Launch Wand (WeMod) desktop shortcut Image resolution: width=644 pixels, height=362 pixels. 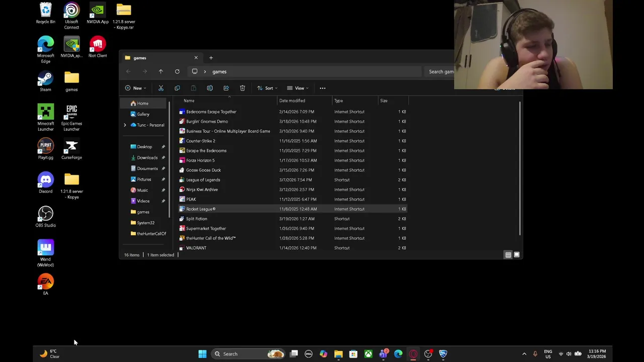pos(45,253)
